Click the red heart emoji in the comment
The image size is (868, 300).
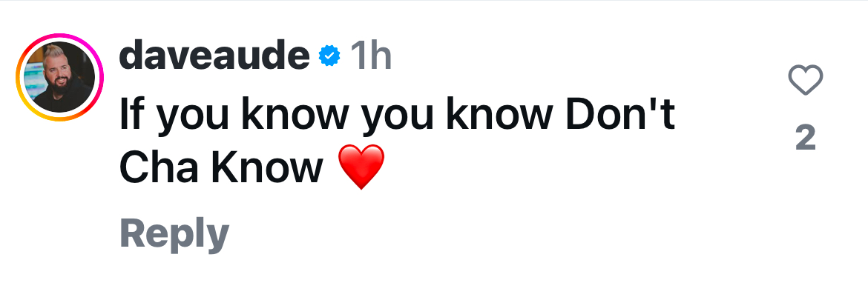[x=361, y=167]
